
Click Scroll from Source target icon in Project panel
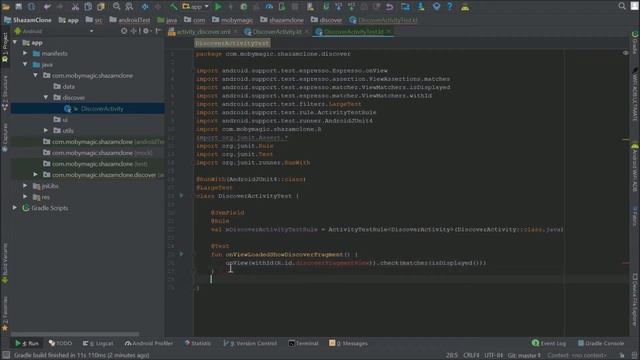124,31
